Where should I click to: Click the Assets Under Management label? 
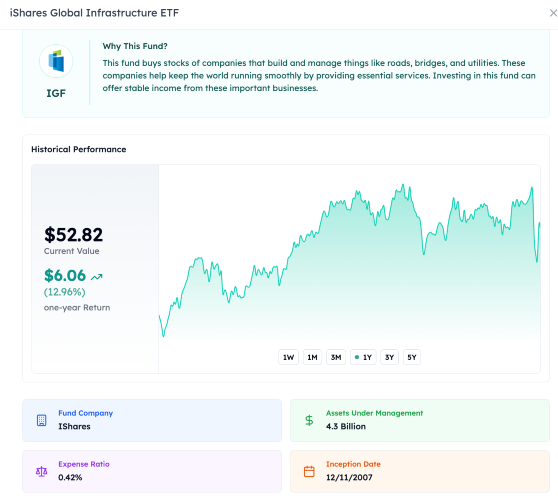374,413
